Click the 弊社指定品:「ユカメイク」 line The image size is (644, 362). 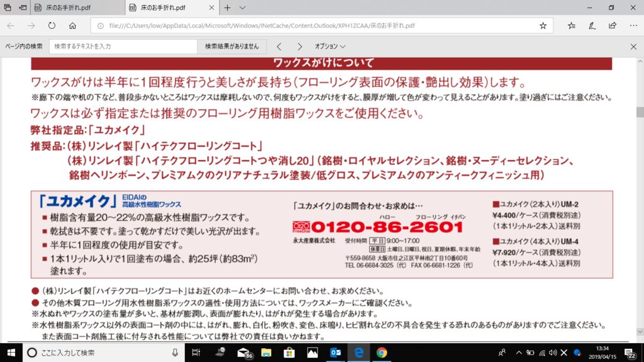pyautogui.click(x=88, y=130)
